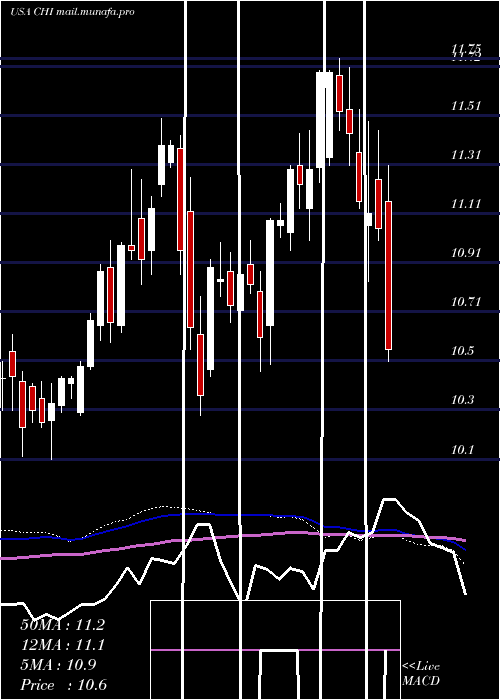Select the 10.71 price axis label
This screenshot has width=500, height=700.
click(x=466, y=302)
